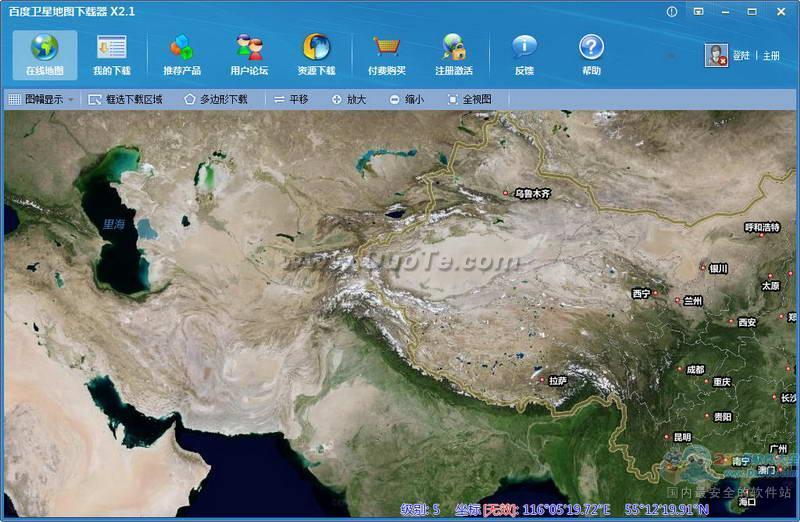Open 我的下载 my downloads
The image size is (800, 522).
(112, 55)
